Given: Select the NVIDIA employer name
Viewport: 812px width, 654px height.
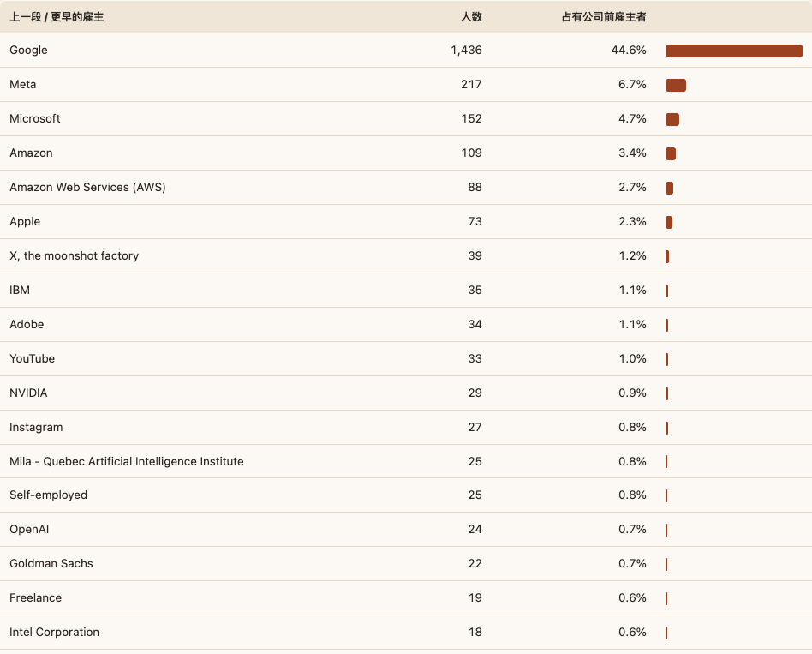Looking at the screenshot, I should click(28, 393).
